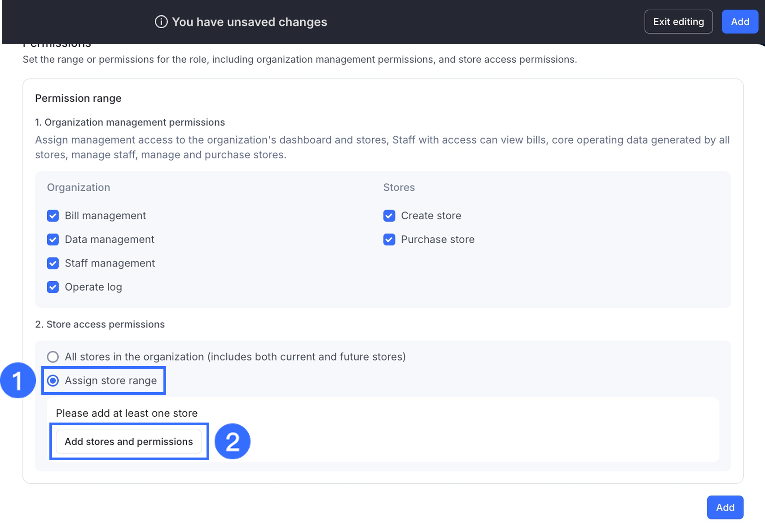Click the 'Stores' column label
This screenshot has height=532, width=765.
click(399, 188)
